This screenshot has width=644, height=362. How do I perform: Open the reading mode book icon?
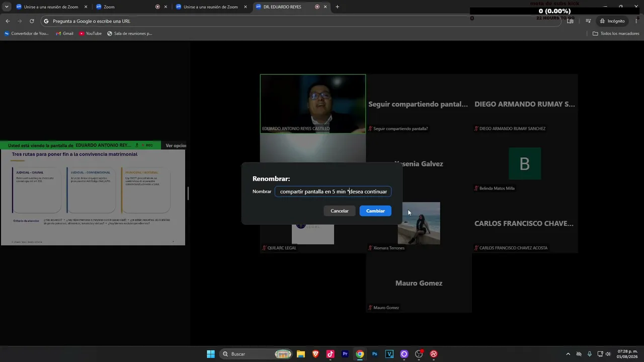click(571, 21)
